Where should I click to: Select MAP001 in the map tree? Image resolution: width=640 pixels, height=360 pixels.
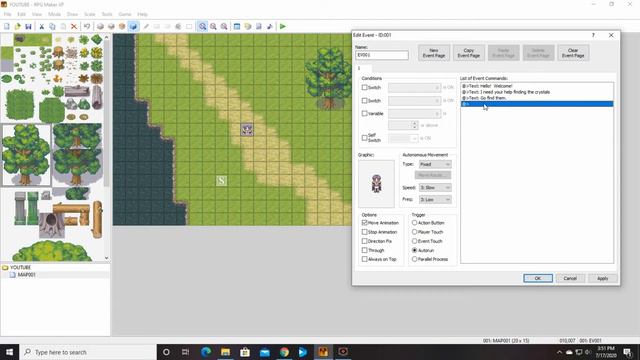pyautogui.click(x=26, y=275)
